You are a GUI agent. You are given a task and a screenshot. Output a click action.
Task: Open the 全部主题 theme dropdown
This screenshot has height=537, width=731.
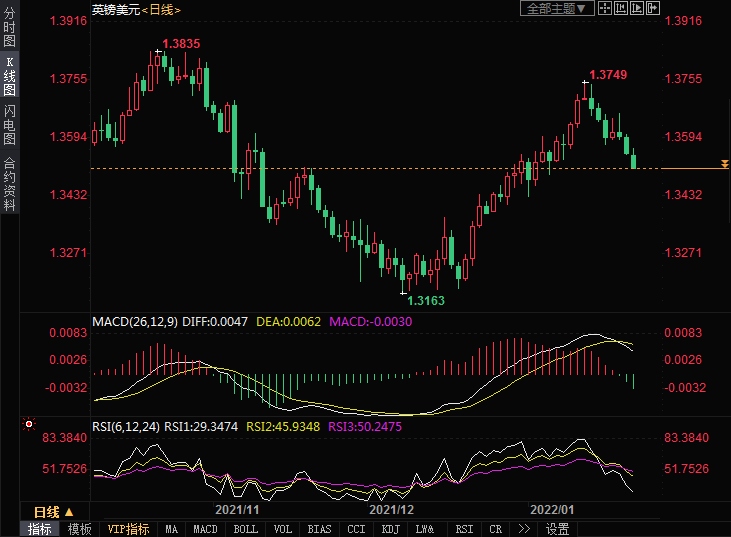[x=557, y=8]
